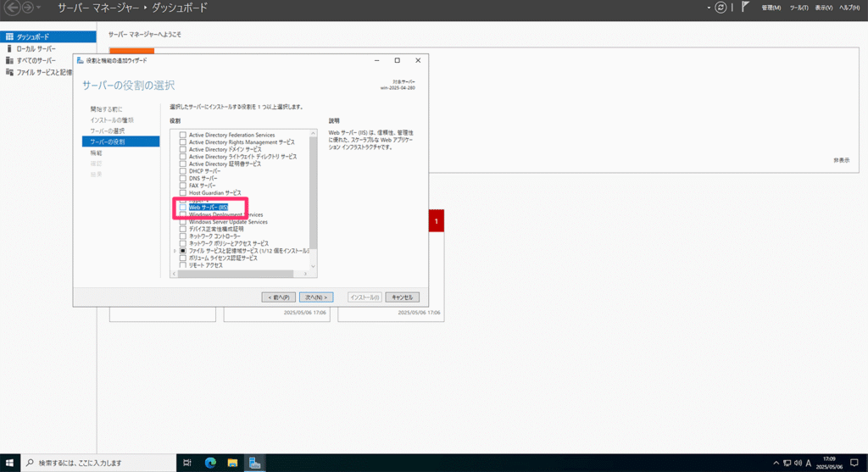Click the roles list vertical scrollbar
Image resolution: width=868 pixels, height=472 pixels.
click(x=313, y=195)
